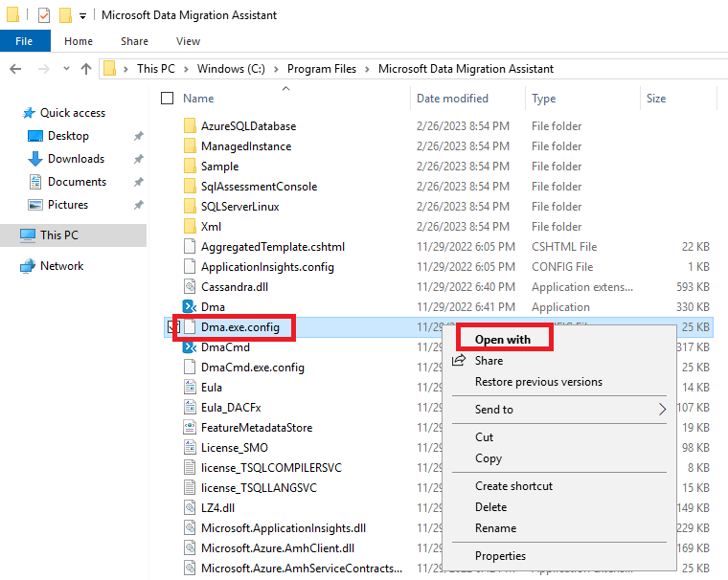The image size is (728, 580).
Task: Click the FeatureMetadataStore file icon
Action: (x=190, y=428)
